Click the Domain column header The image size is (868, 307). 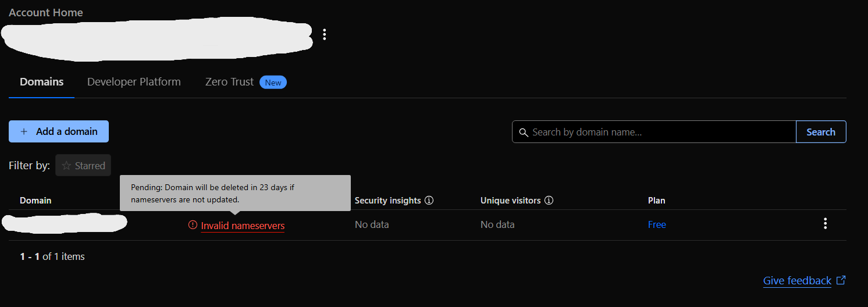point(35,201)
